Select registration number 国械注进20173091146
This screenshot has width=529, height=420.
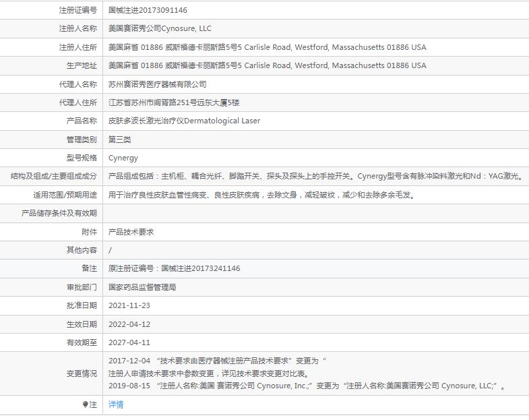[x=148, y=10]
